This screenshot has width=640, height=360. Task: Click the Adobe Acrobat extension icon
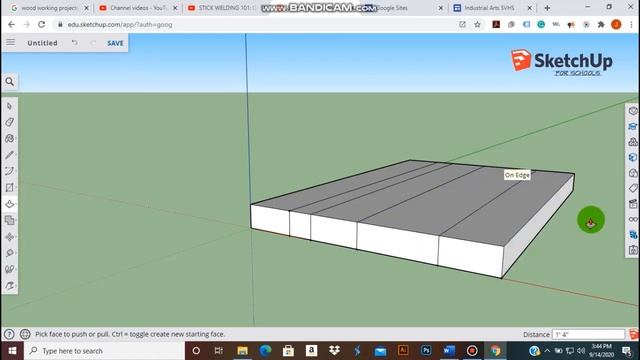[x=496, y=24]
